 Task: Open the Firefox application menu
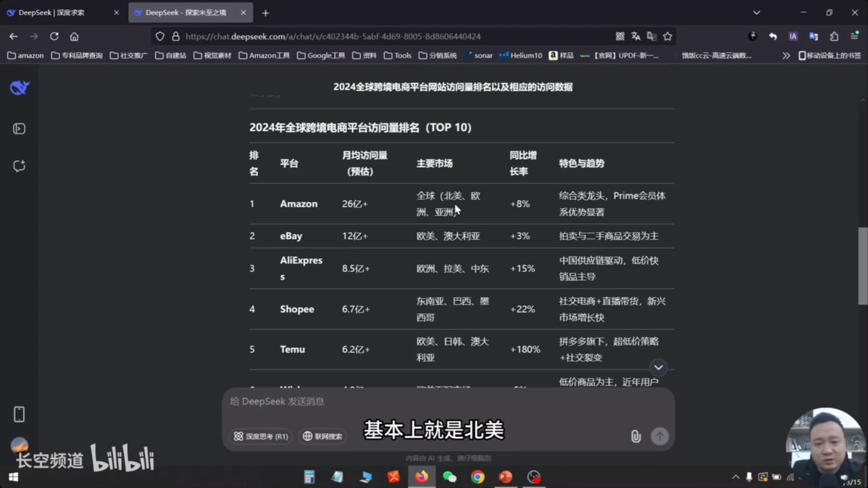pyautogui.click(x=854, y=36)
